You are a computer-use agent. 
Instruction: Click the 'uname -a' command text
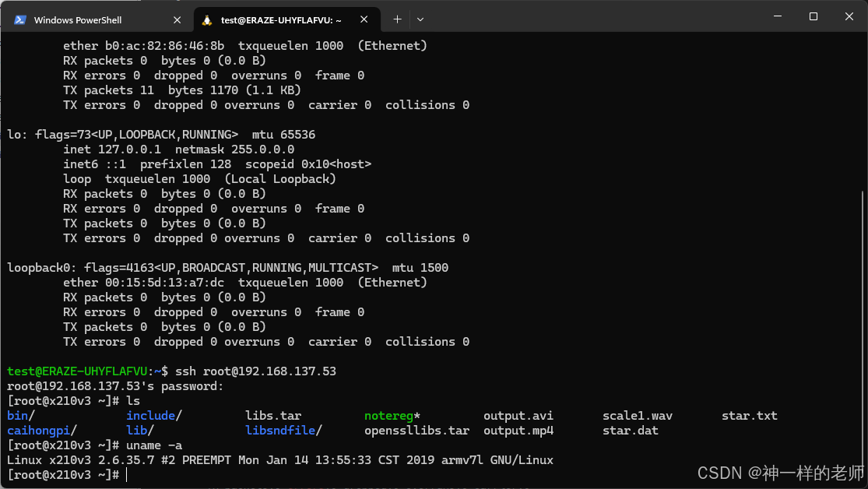click(x=154, y=445)
